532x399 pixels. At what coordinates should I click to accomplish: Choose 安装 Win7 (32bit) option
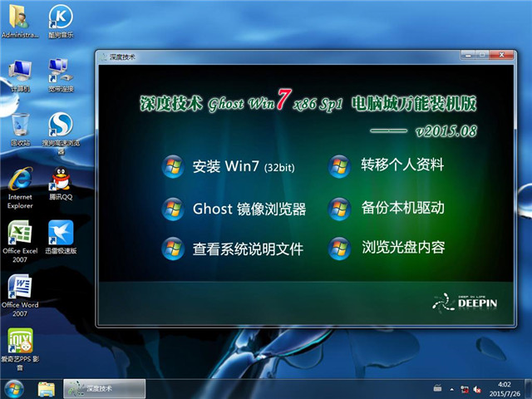[x=229, y=166]
